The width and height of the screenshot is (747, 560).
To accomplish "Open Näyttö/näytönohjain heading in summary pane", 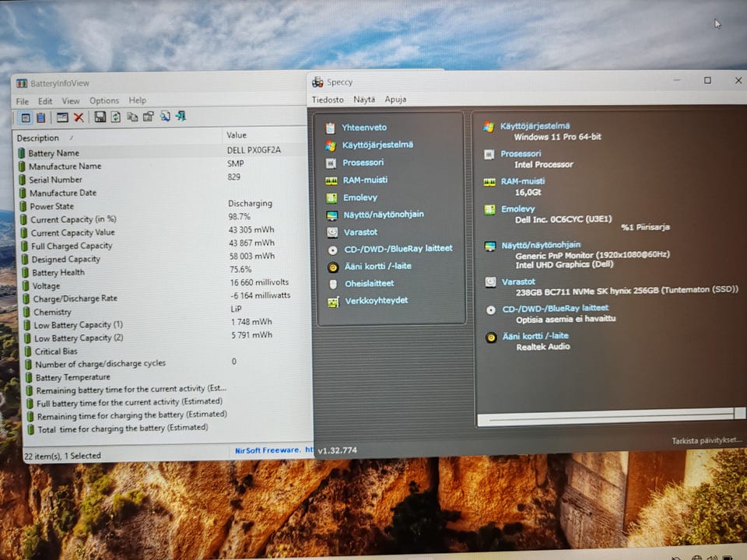I will click(x=541, y=245).
